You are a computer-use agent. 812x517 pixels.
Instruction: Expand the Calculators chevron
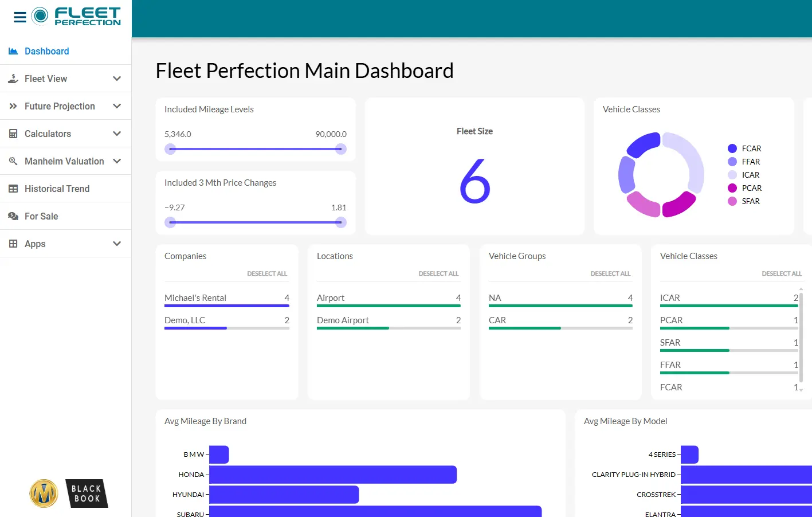pos(117,134)
